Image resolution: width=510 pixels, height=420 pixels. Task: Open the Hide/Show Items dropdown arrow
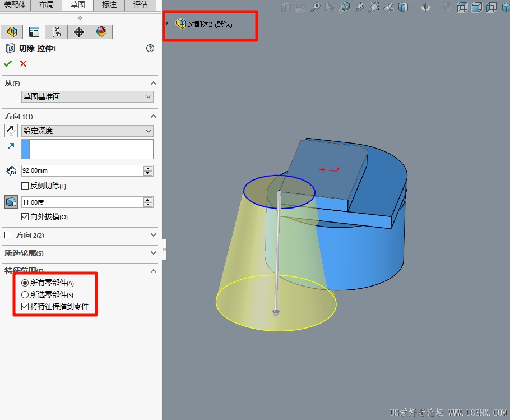436,7
